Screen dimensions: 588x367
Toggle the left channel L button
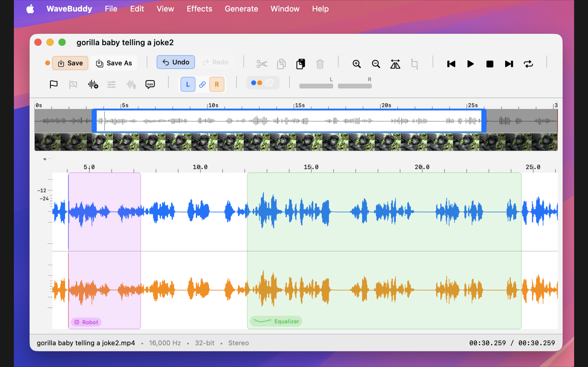[188, 84]
